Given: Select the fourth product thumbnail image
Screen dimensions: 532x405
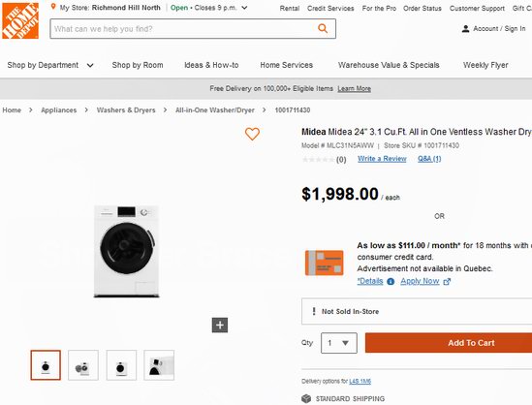Looking at the screenshot, I should pyautogui.click(x=159, y=365).
